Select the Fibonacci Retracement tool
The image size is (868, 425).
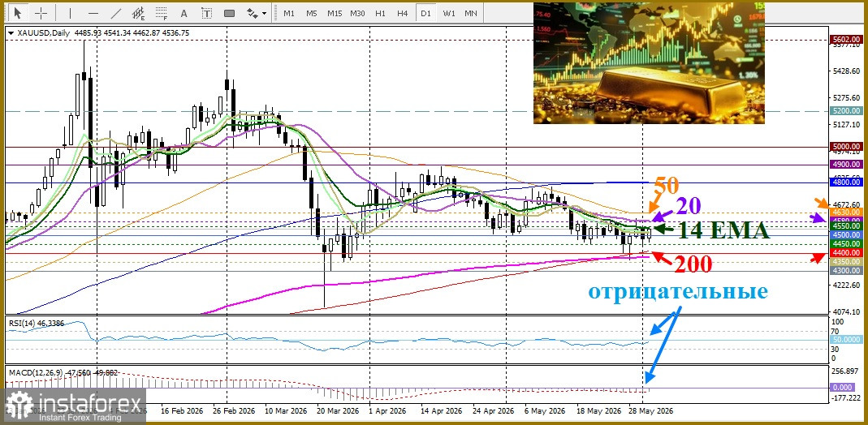coord(162,13)
